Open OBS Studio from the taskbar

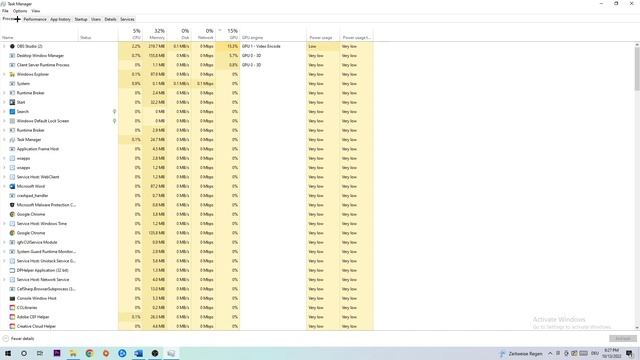click(x=155, y=353)
